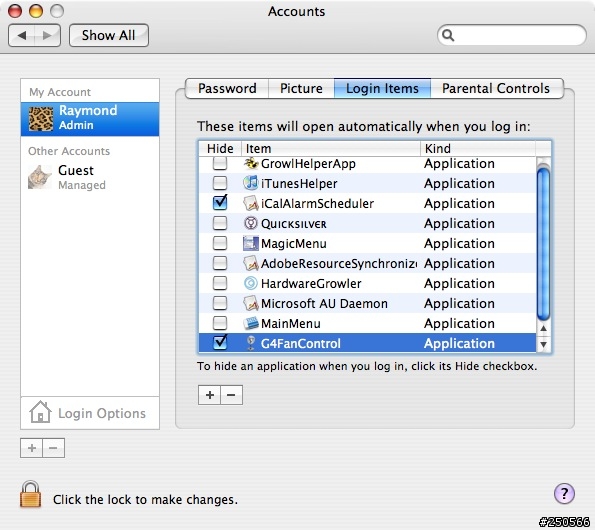Screen dimensions: 595x530
Task: Open Login Options
Action: click(x=90, y=413)
